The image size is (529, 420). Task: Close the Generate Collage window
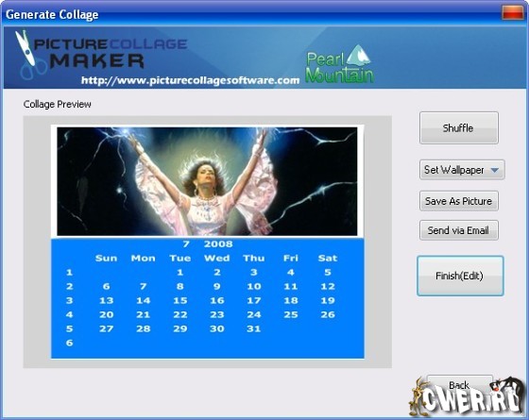pyautogui.click(x=513, y=13)
